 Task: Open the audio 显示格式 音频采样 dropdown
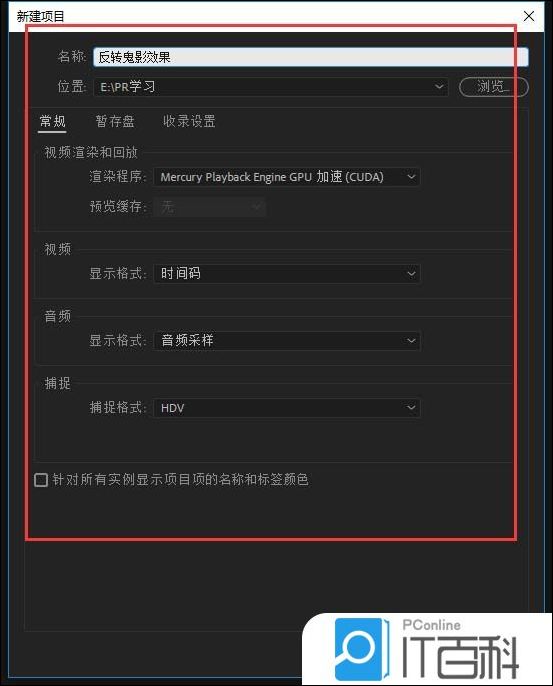pyautogui.click(x=287, y=340)
